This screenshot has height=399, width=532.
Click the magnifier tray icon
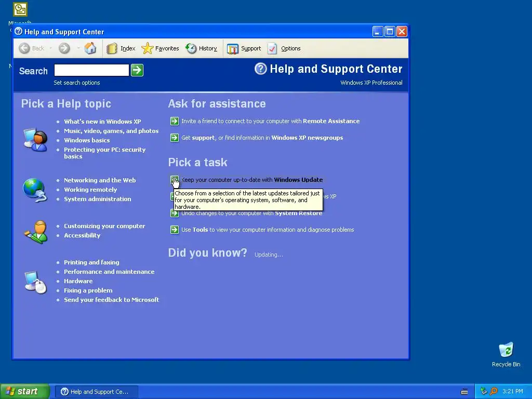point(494,391)
